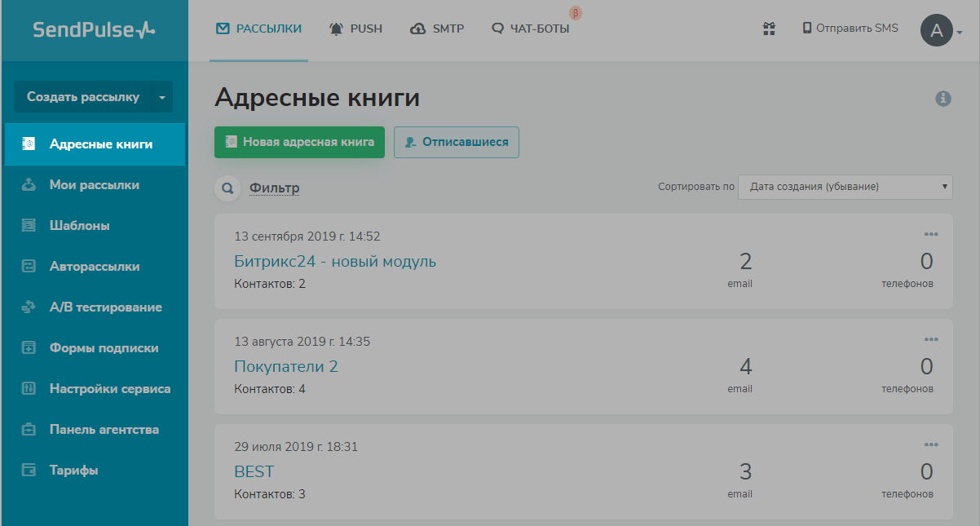Click the text Контактов: 4
Image resolution: width=980 pixels, height=526 pixels.
point(270,389)
